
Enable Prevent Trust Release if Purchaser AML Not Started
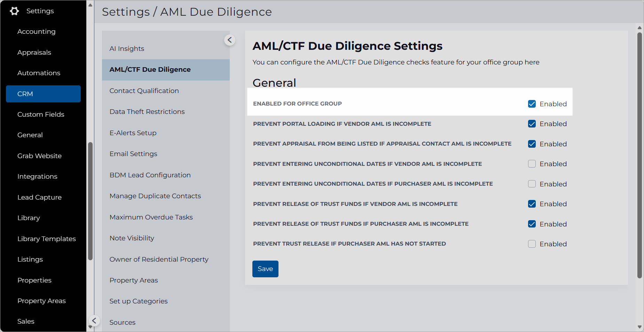532,244
